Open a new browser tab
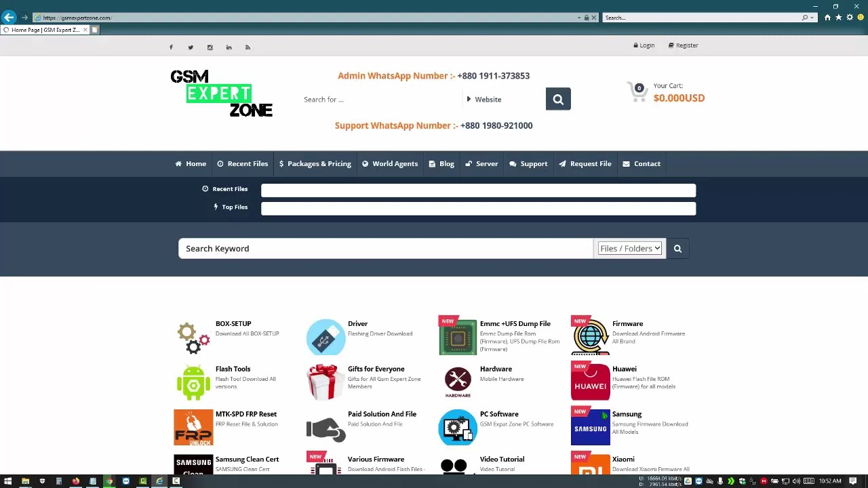Viewport: 868px width, 488px height. point(95,30)
